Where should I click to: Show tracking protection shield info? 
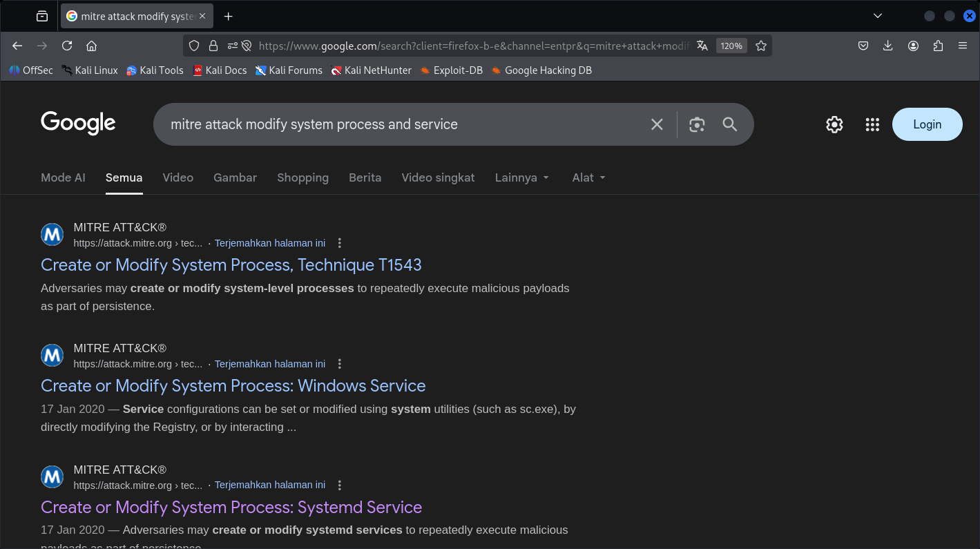click(194, 46)
